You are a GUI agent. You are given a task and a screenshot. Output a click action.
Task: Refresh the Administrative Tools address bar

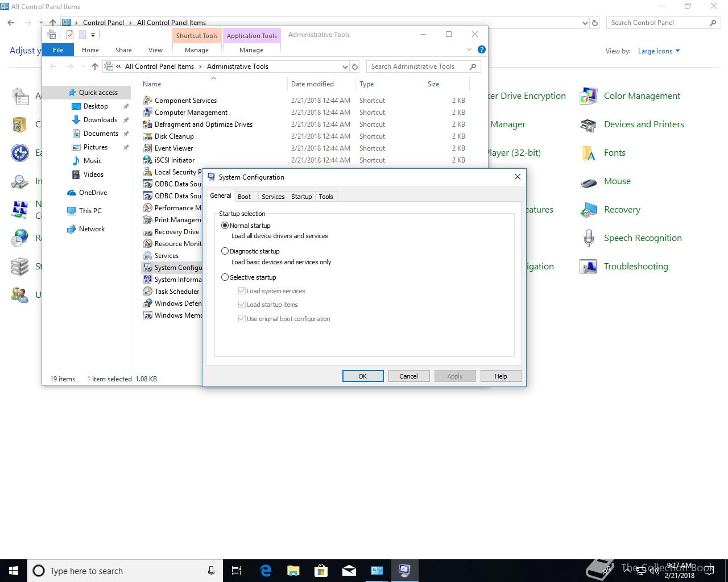pos(355,66)
